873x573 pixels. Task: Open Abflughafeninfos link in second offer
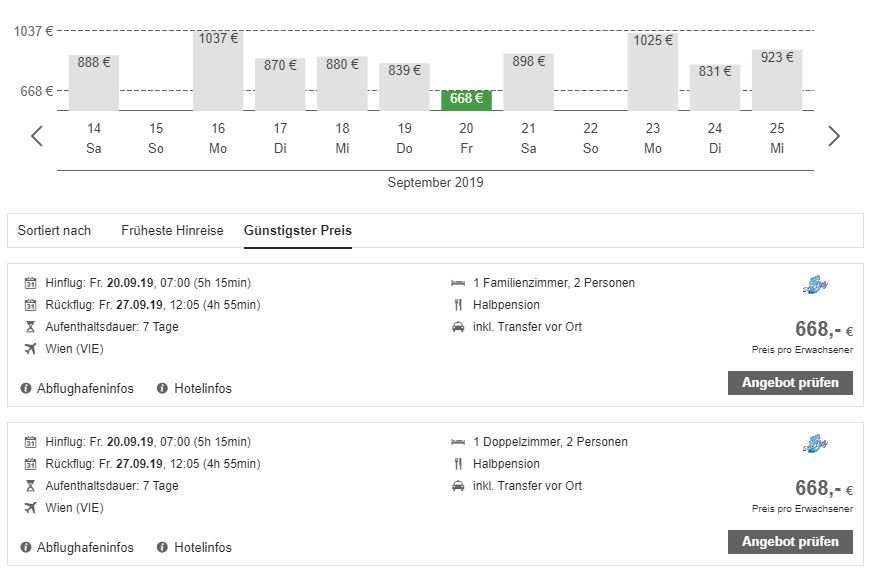coord(85,547)
